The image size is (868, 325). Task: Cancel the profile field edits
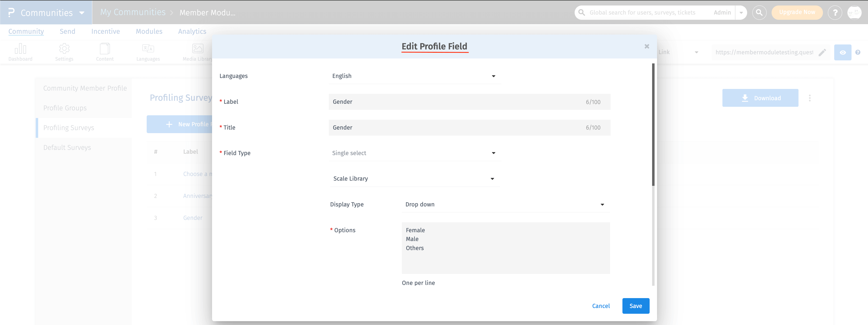pyautogui.click(x=601, y=306)
